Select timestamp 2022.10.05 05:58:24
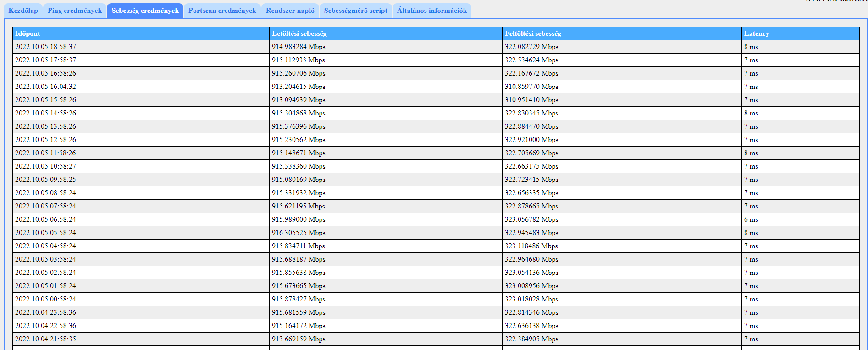 pos(46,233)
